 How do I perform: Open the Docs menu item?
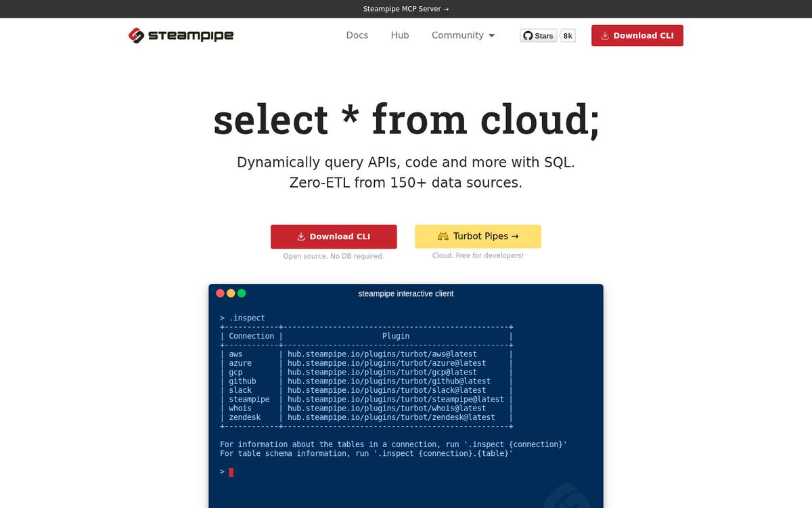tap(357, 35)
